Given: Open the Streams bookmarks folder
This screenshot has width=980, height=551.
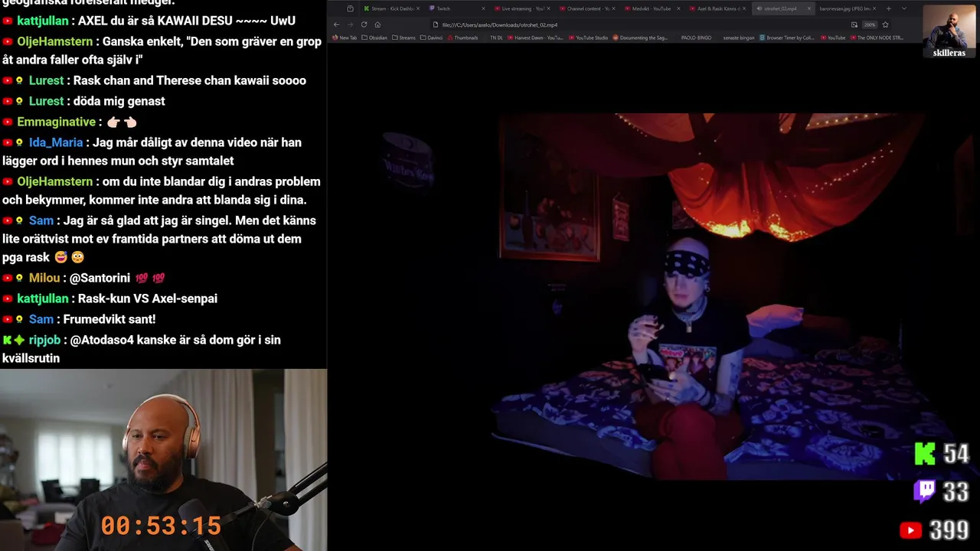Looking at the screenshot, I should coord(403,37).
